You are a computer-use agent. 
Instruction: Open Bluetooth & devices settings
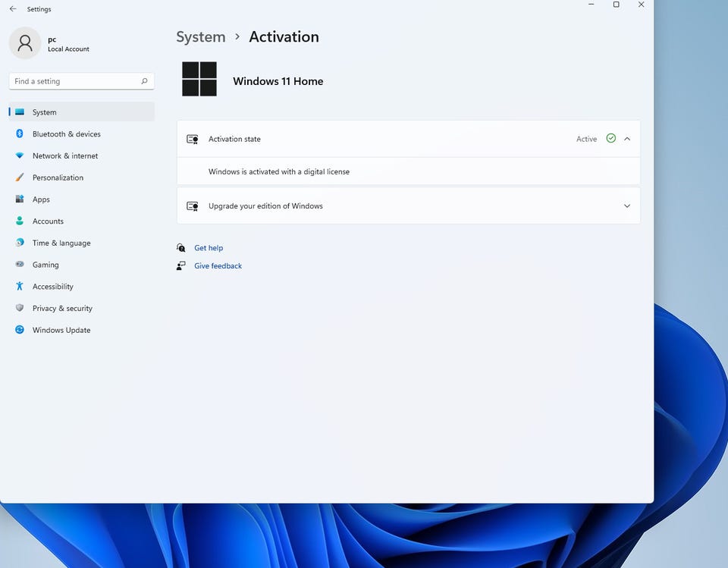coord(82,133)
